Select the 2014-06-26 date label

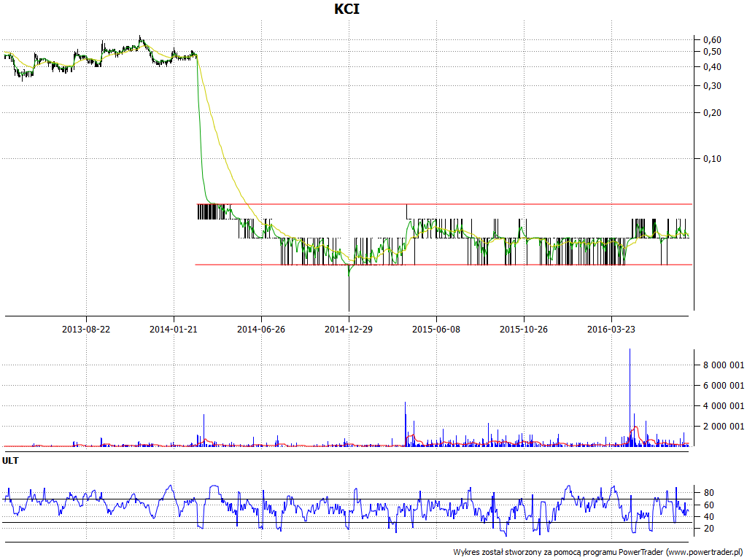261,329
